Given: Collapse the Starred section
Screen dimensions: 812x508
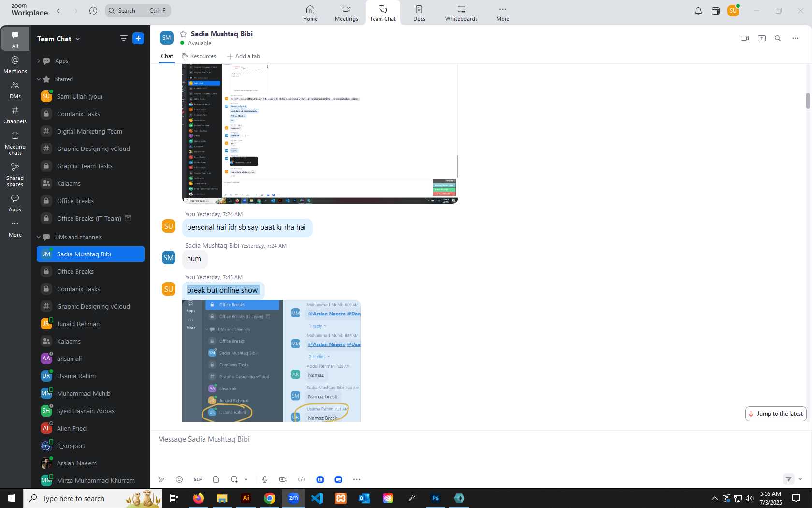Looking at the screenshot, I should point(38,79).
